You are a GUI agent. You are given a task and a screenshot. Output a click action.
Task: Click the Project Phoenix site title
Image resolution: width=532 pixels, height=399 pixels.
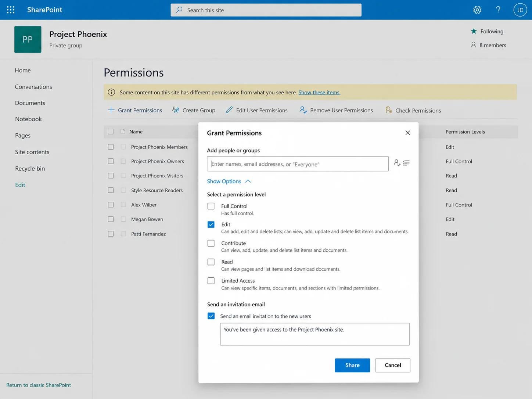click(78, 34)
